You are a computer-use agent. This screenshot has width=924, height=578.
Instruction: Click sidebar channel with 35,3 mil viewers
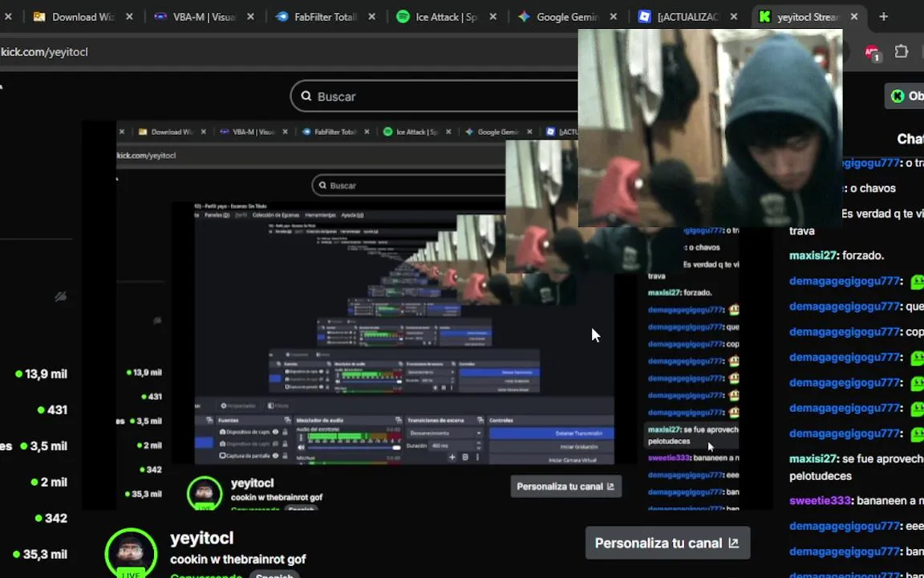click(40, 555)
